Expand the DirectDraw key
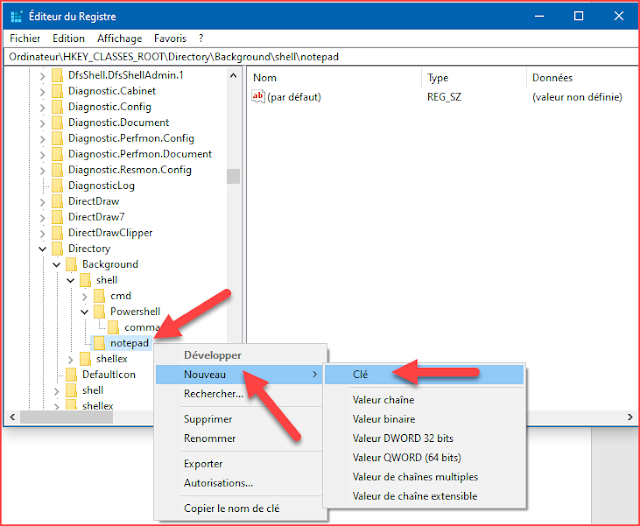This screenshot has height=526, width=640. [x=42, y=202]
